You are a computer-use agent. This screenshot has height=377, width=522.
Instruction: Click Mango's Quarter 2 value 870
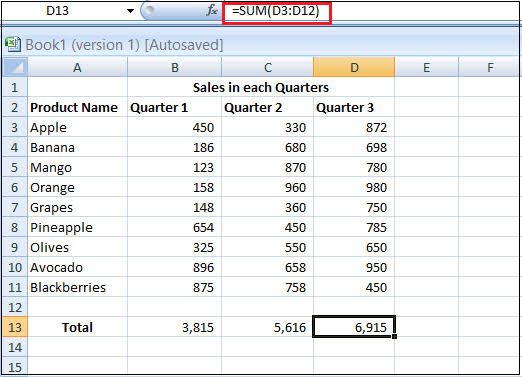pyautogui.click(x=267, y=167)
